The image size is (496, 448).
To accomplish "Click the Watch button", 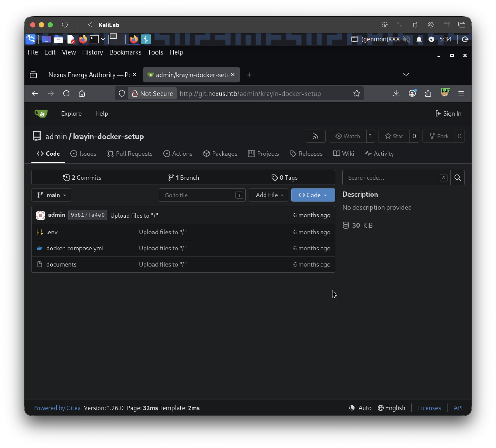I will pos(348,136).
